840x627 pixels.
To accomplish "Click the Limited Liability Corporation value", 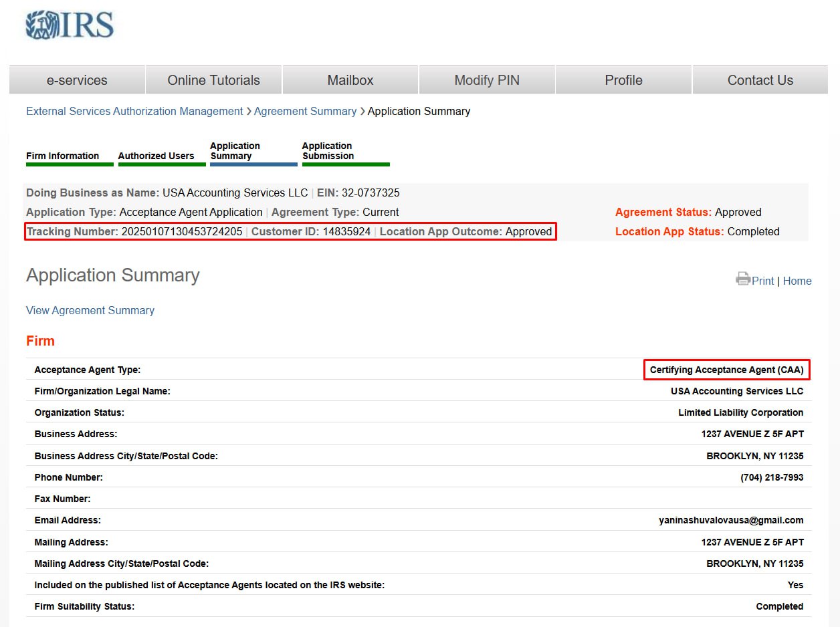I will (741, 412).
